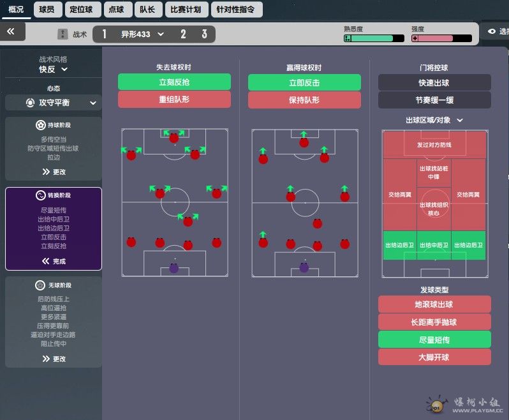Expand the 异形433 formation dropdown
The height and width of the screenshot is (420, 509).
(160, 34)
